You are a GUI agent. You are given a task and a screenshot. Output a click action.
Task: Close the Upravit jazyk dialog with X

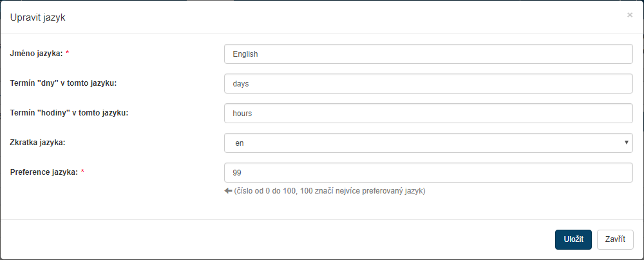coord(630,15)
